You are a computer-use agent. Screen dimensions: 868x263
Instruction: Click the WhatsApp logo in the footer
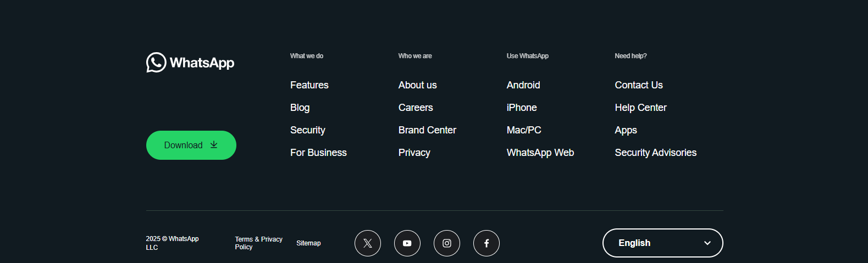tap(190, 63)
